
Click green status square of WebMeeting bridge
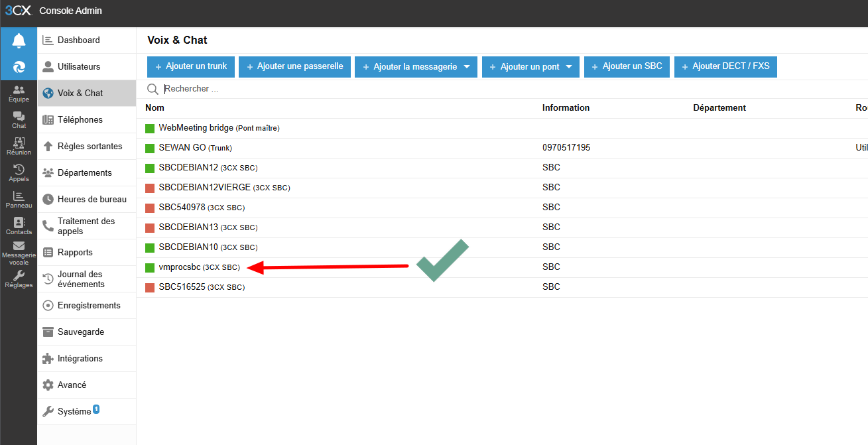[x=150, y=128]
